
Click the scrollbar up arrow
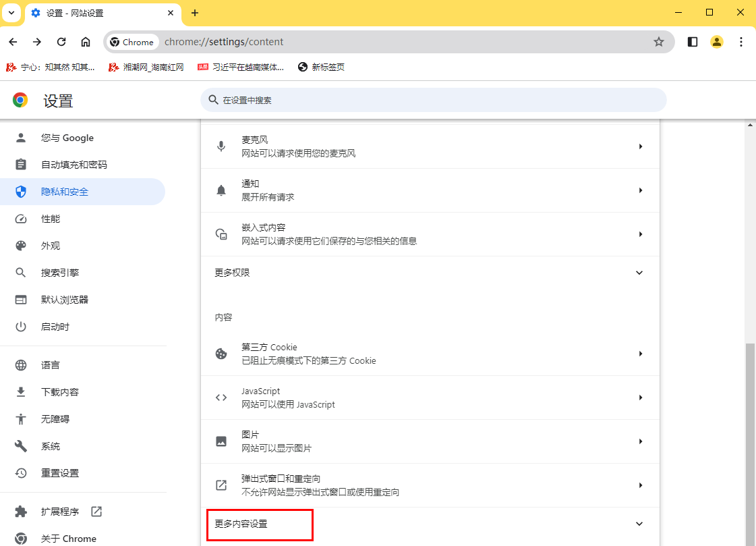tap(750, 124)
